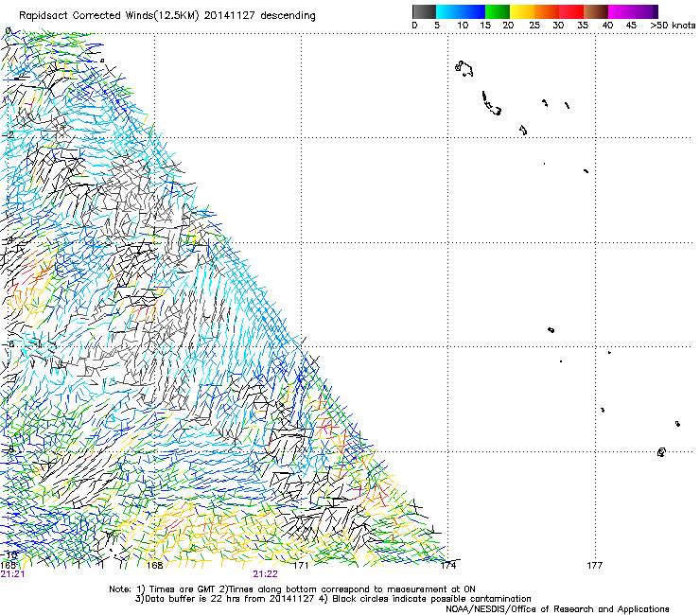Click the green 15-20 knots color band

[498, 11]
